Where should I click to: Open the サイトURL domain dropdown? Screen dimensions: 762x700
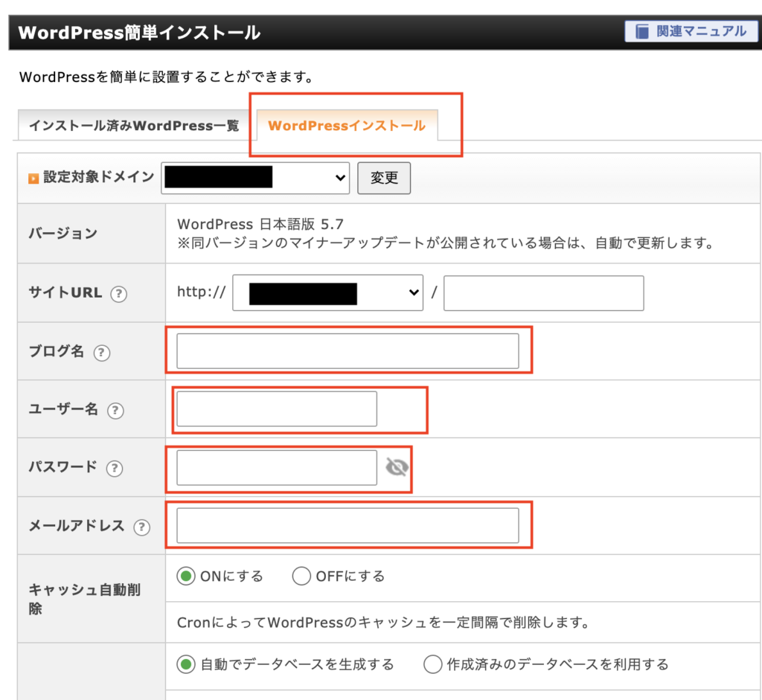click(x=327, y=292)
